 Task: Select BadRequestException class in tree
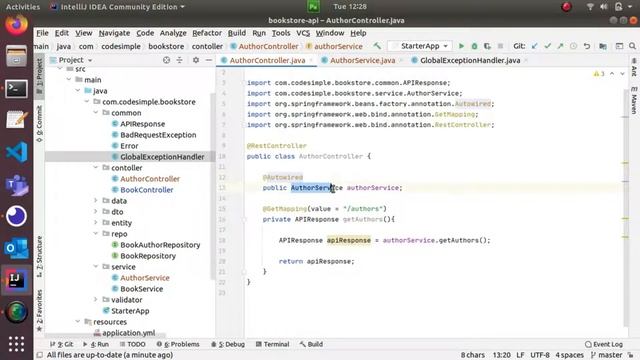point(158,135)
